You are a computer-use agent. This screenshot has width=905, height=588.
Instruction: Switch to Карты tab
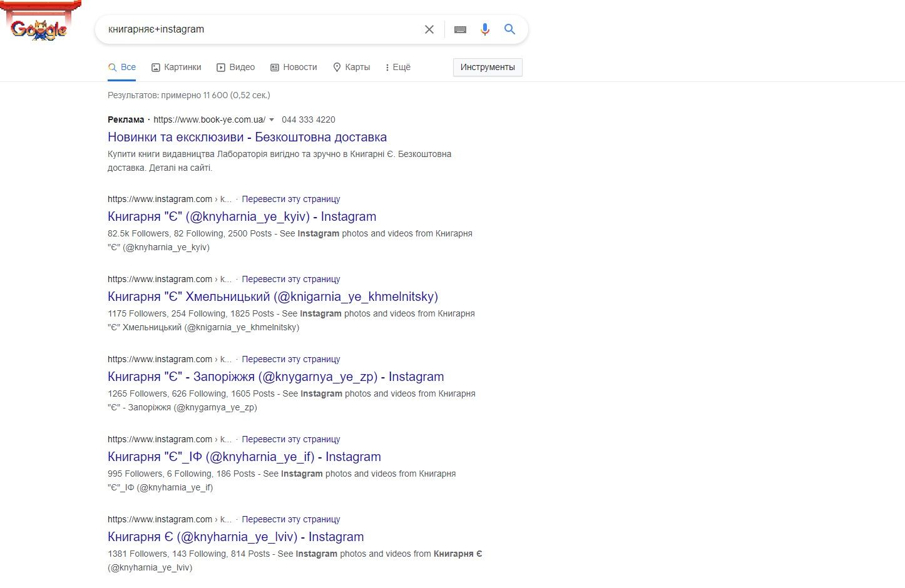click(351, 67)
